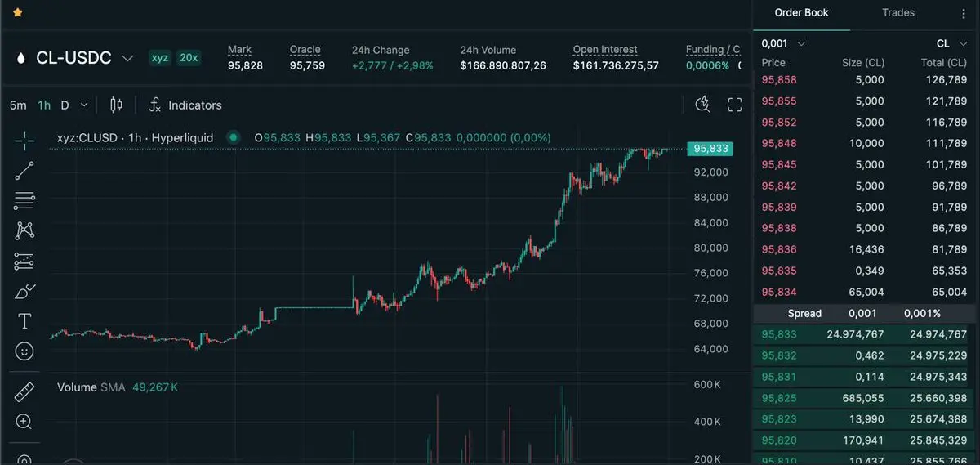Click ask price 95,834
The image size is (980, 465).
pos(778,292)
